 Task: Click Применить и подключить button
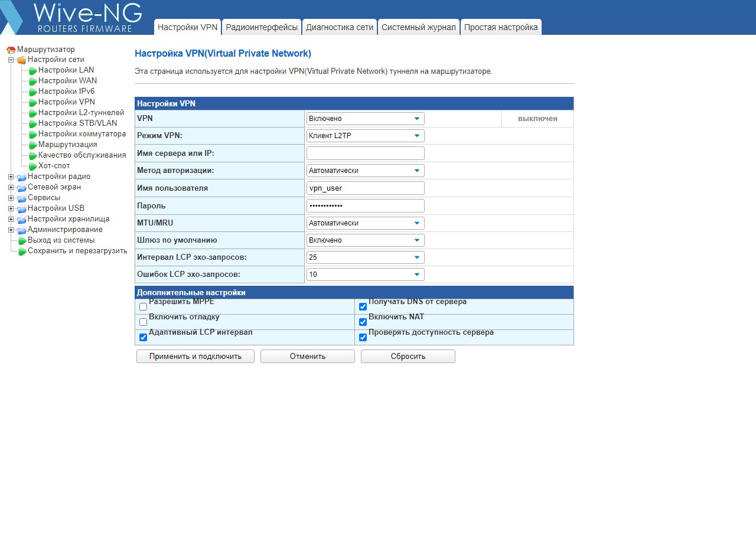195,357
